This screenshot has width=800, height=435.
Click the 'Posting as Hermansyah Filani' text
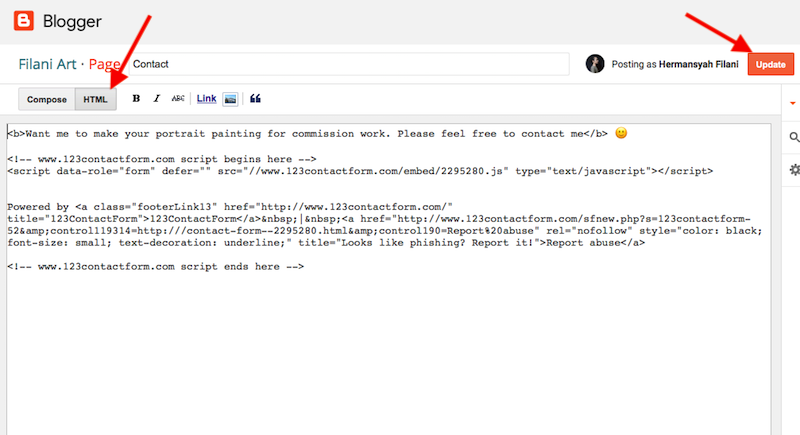pyautogui.click(x=675, y=64)
